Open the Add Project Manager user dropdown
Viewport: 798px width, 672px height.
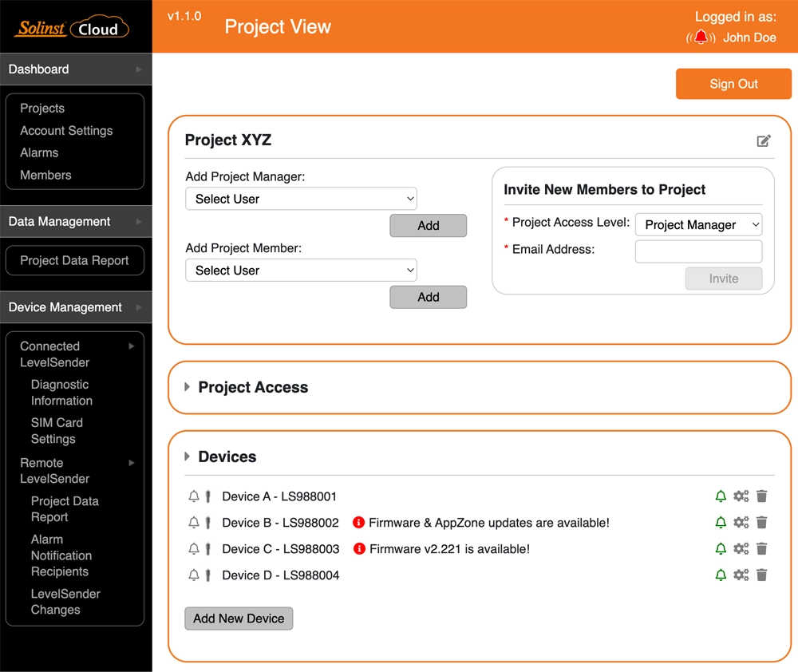coord(301,199)
